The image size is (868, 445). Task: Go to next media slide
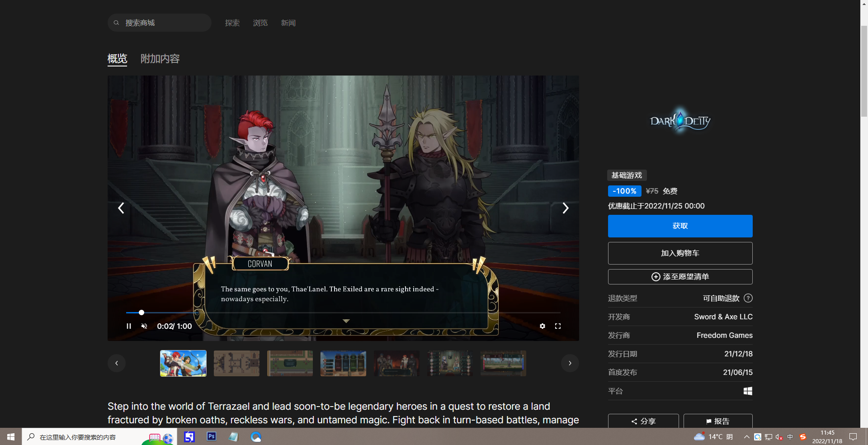pyautogui.click(x=565, y=208)
